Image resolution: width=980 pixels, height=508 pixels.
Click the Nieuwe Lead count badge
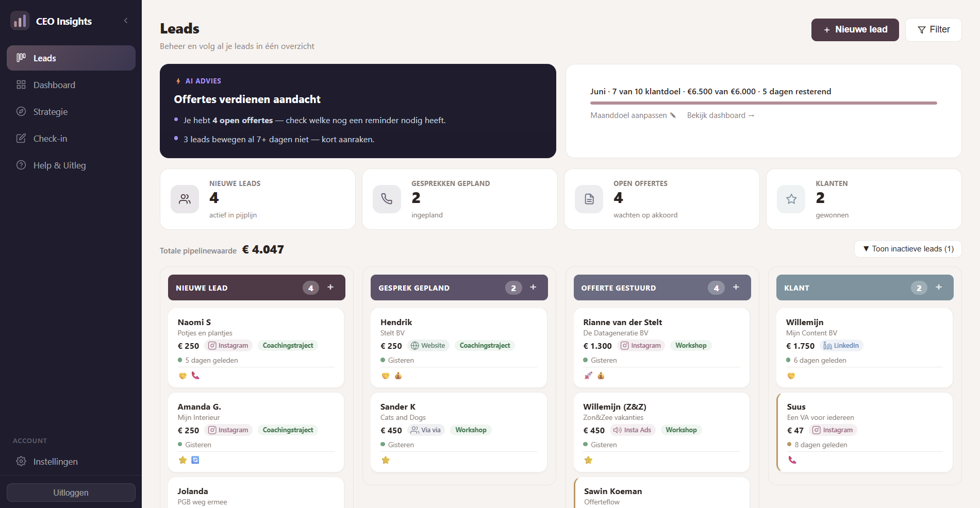[x=310, y=288]
